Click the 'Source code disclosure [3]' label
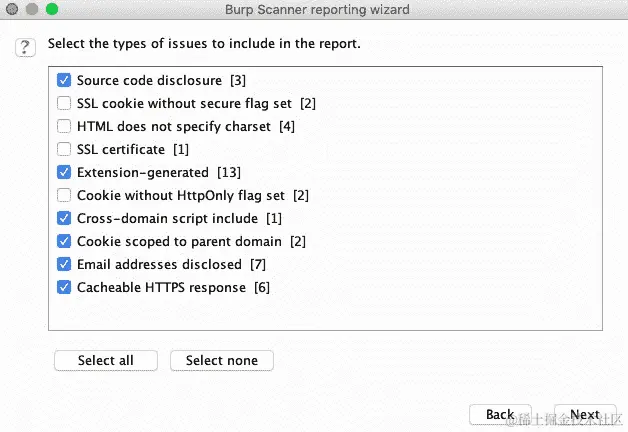The image size is (628, 432). click(161, 80)
